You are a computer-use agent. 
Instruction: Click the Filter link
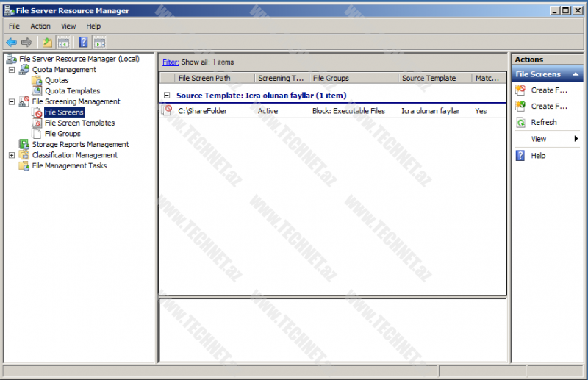point(171,62)
